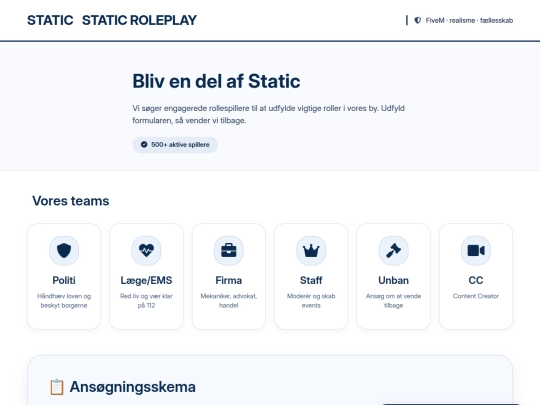
Task: Click the 500+ aktive spillere badge
Action: pos(175,145)
